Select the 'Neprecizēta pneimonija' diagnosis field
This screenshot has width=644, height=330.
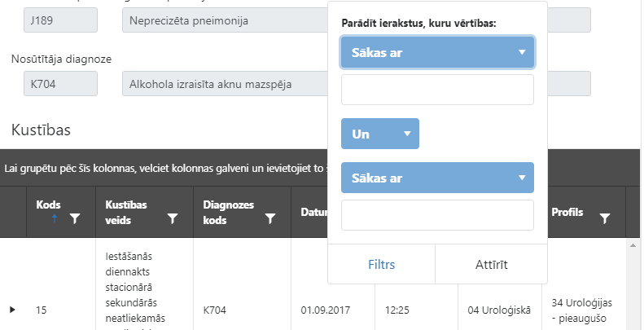click(225, 20)
